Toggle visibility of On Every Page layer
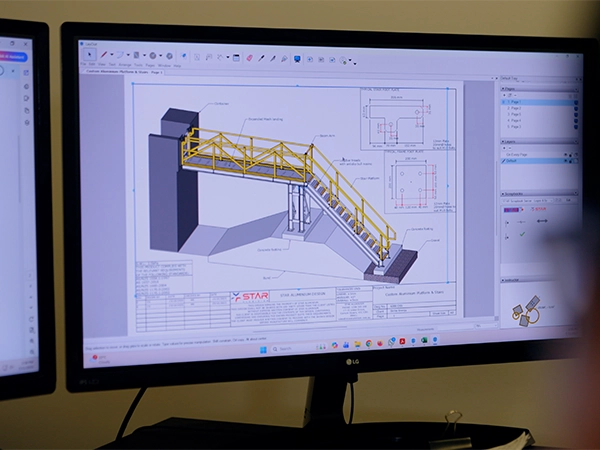600x450 pixels. [566, 155]
